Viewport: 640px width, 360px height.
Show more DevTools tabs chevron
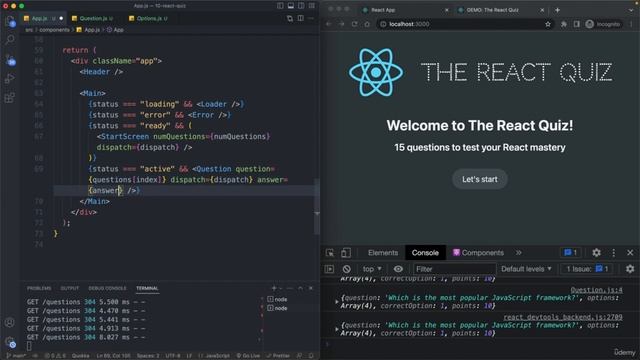(x=518, y=253)
